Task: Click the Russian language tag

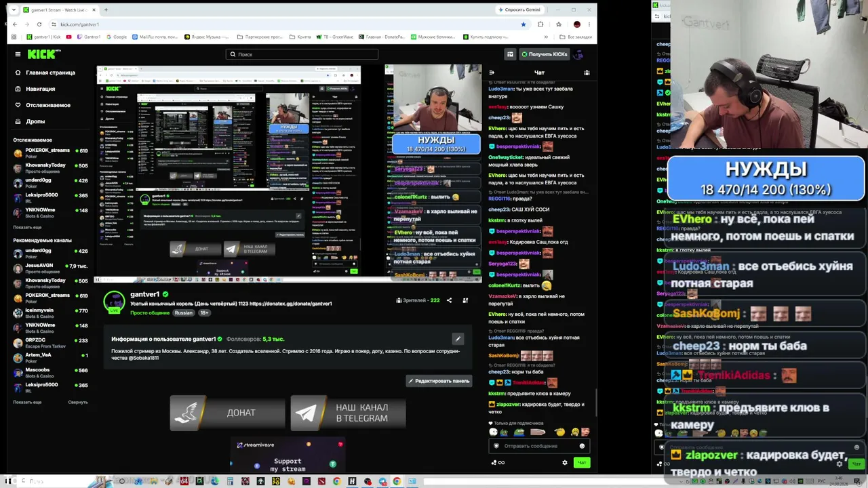Action: [183, 313]
